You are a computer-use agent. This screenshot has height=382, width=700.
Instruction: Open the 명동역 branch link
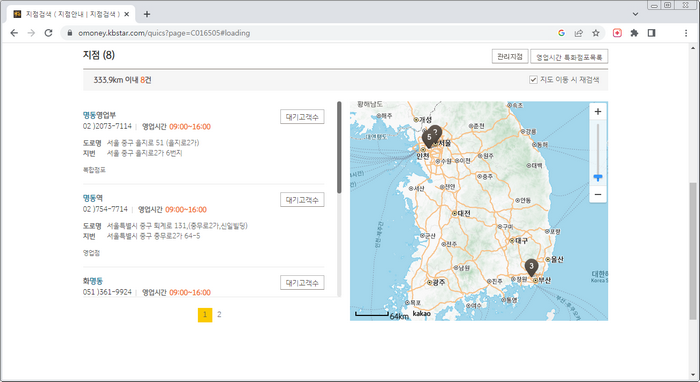click(93, 198)
